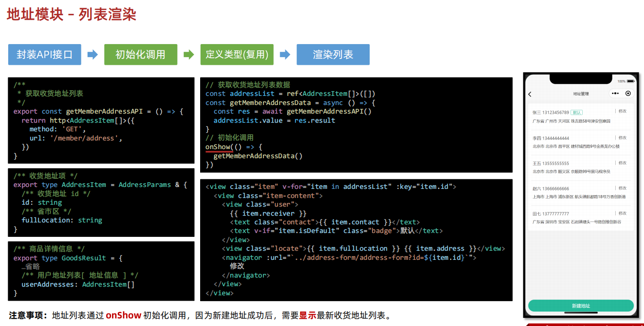
Task: Click the slide title 地址模块 – 列表渲染
Action: (x=71, y=14)
